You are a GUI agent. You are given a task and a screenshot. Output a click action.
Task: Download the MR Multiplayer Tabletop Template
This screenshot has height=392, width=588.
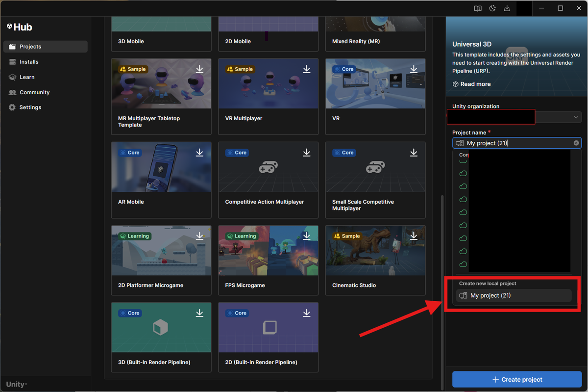pos(199,69)
